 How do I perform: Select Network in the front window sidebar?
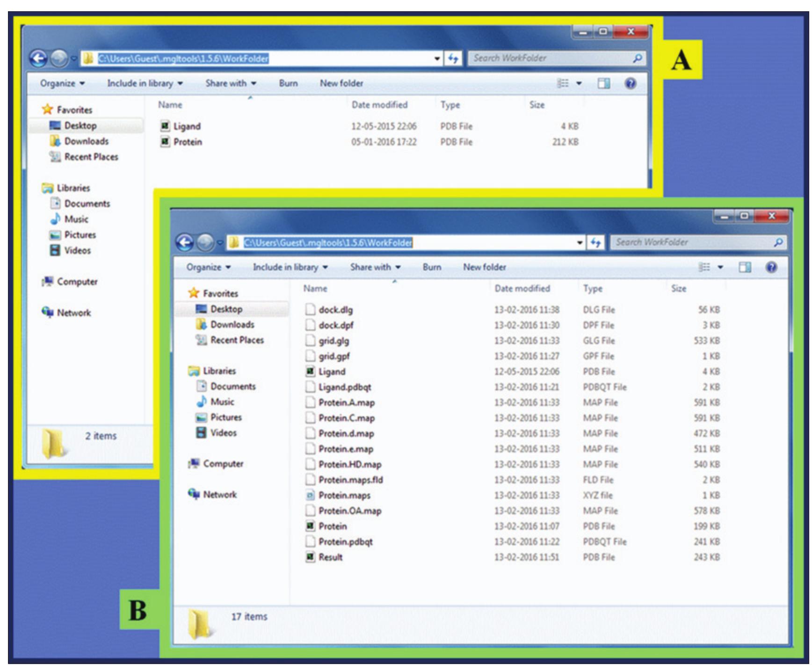click(x=219, y=494)
